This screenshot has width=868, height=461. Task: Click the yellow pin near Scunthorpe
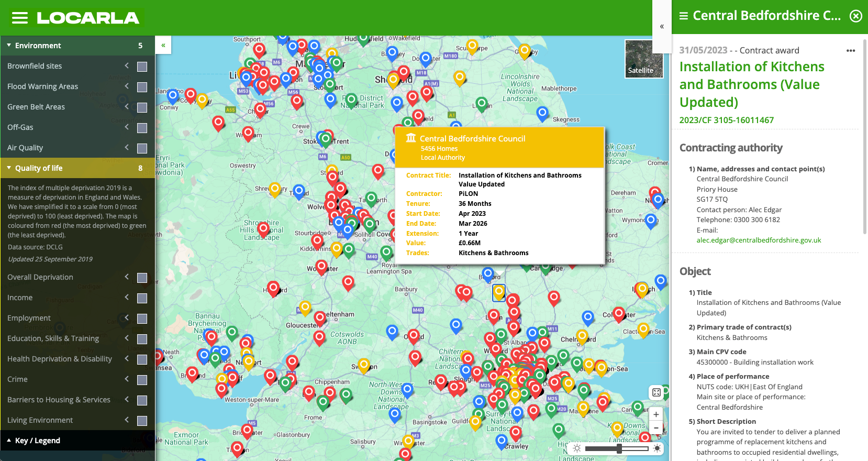pyautogui.click(x=472, y=47)
